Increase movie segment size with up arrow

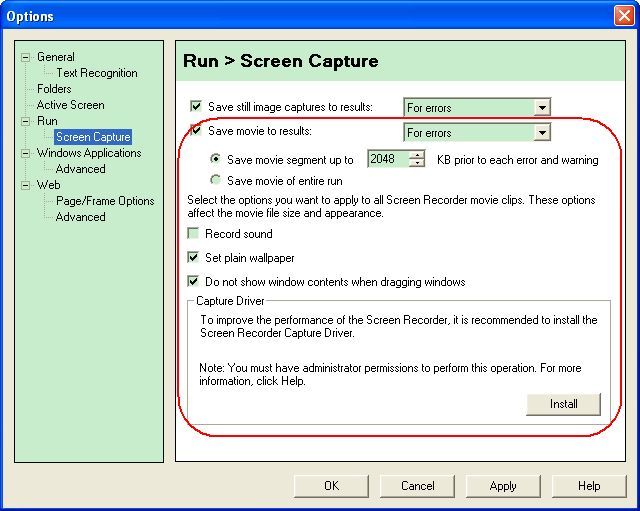click(x=417, y=155)
